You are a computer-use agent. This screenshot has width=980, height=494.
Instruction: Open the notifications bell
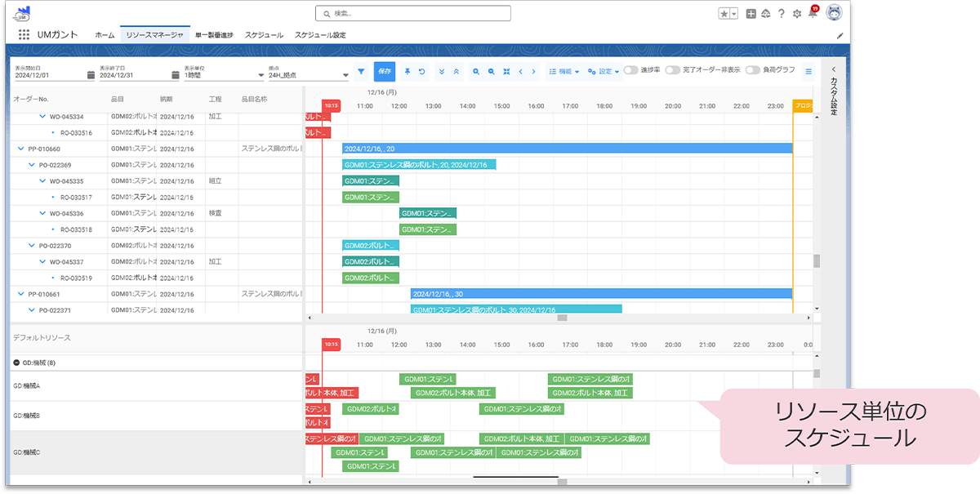pyautogui.click(x=812, y=14)
